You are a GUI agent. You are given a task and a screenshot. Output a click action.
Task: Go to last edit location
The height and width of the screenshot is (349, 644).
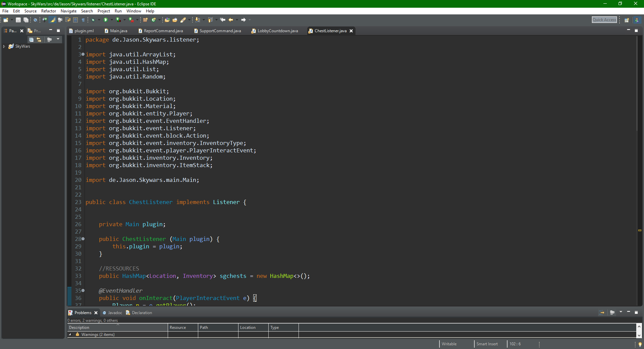(x=223, y=20)
